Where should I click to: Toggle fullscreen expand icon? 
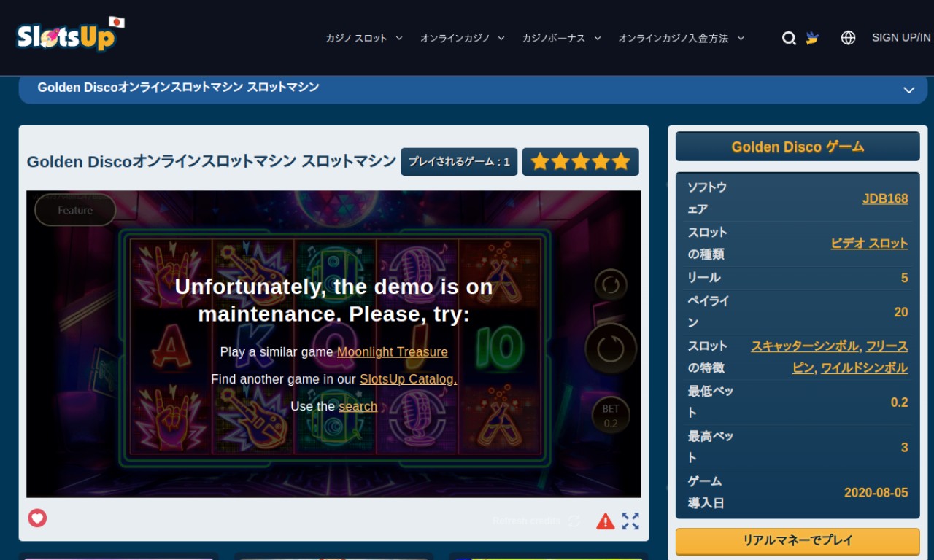point(630,521)
